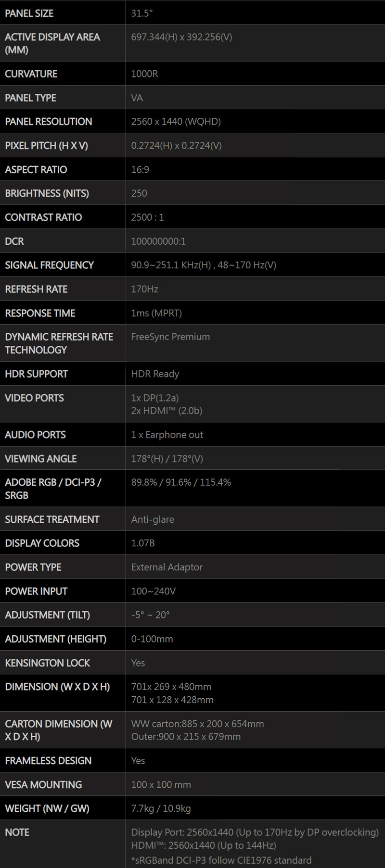This screenshot has height=868, width=385.
Task: Select the 16:9 aspect ratio value
Action: (x=140, y=169)
